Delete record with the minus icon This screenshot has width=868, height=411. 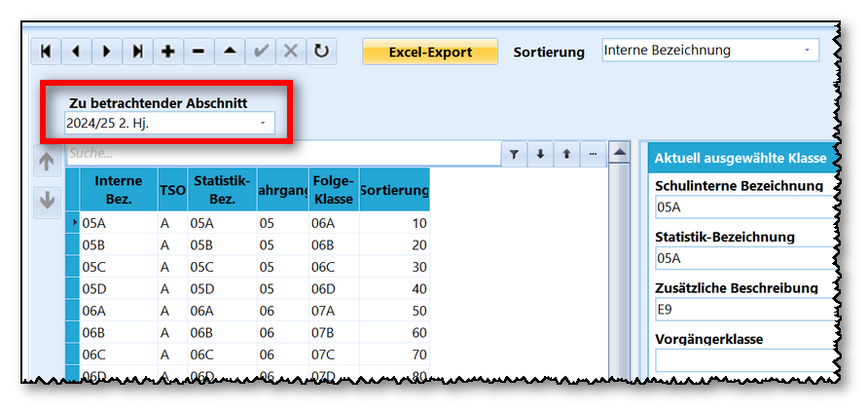coord(199,51)
